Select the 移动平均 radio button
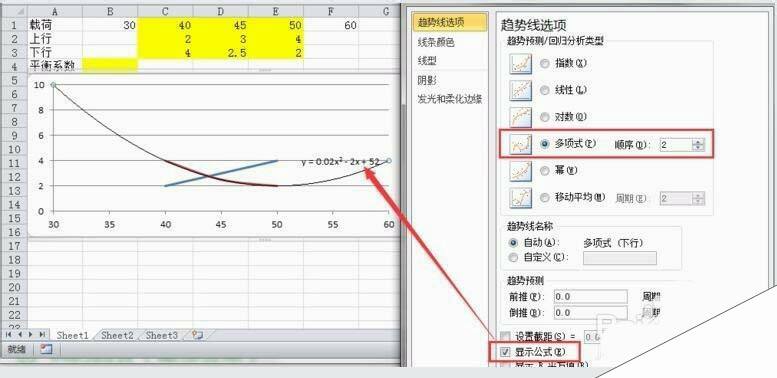This screenshot has height=378, width=777. coord(545,197)
